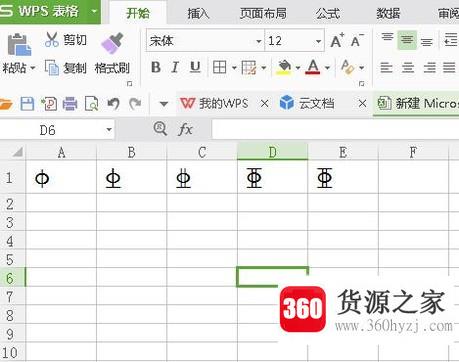Click the Copy icon
459x362 pixels.
point(52,68)
